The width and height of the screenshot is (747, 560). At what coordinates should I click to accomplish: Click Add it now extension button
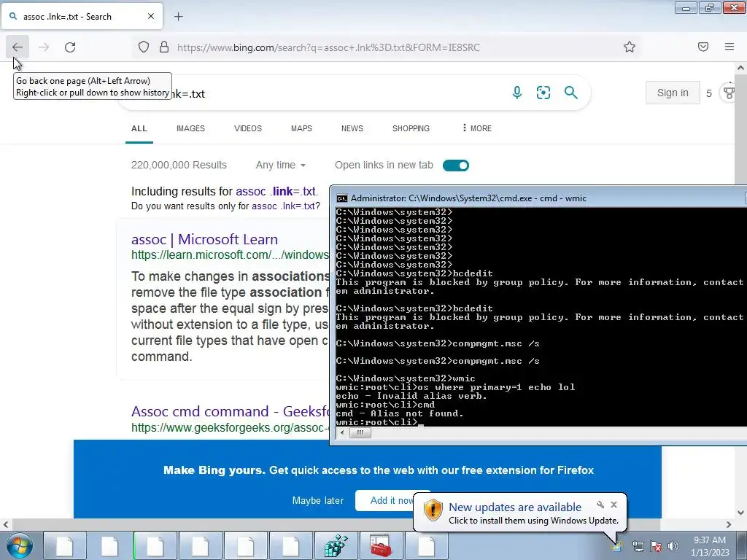pyautogui.click(x=391, y=500)
